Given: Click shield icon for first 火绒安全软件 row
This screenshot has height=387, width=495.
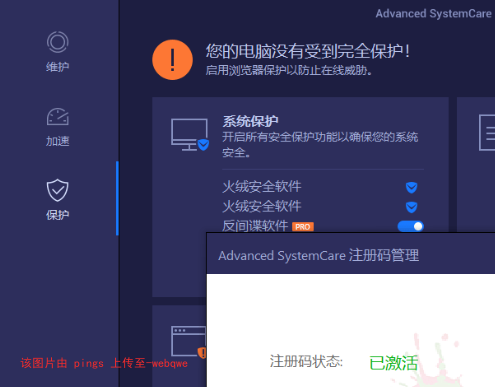Looking at the screenshot, I should pos(412,187).
